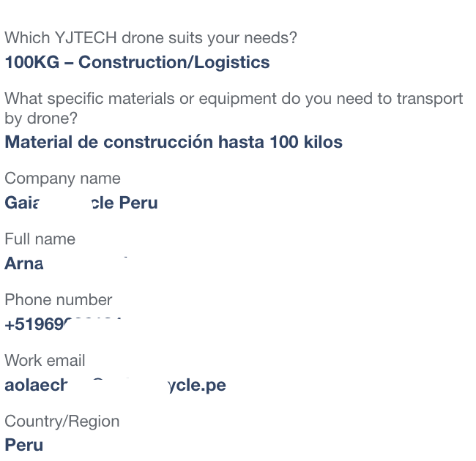476x461 pixels.
Task: Click the 'Company name' label
Action: 62,179
